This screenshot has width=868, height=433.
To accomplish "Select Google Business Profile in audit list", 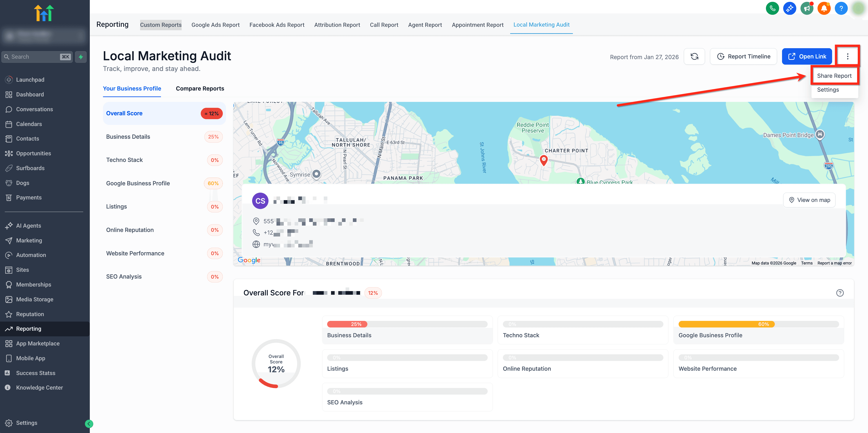I will [164, 183].
